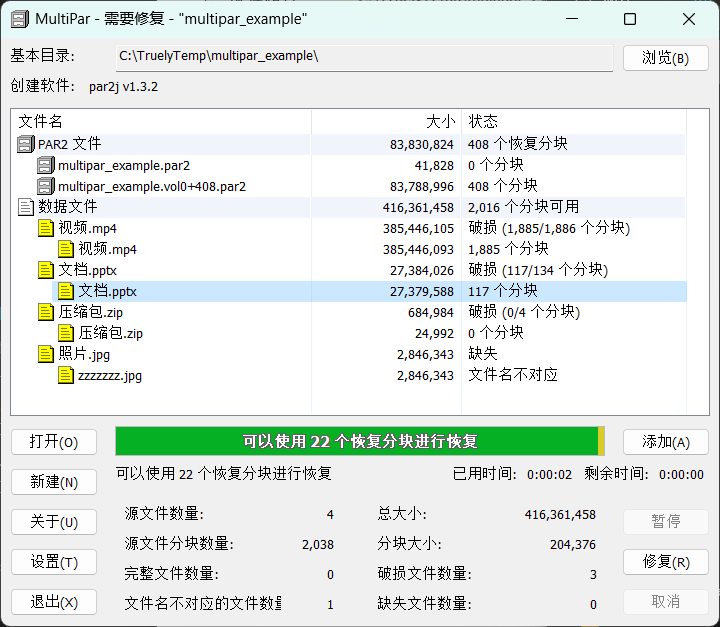This screenshot has width=720, height=627.
Task: Click the PAR2 文件 group archive icon
Action: click(x=26, y=145)
